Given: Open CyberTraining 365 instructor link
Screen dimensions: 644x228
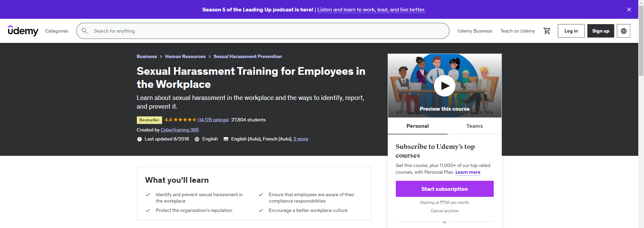Looking at the screenshot, I should [x=180, y=130].
